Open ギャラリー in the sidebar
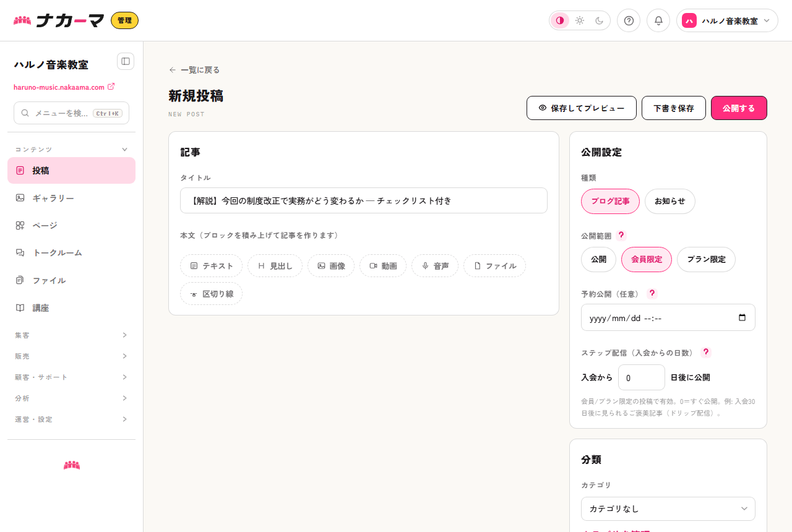 [71, 198]
